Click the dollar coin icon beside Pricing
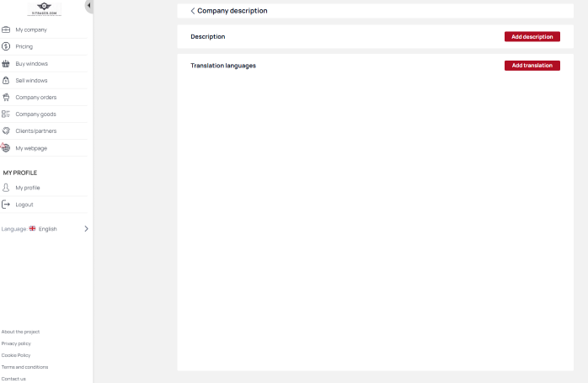Image resolution: width=588 pixels, height=383 pixels. click(x=6, y=46)
